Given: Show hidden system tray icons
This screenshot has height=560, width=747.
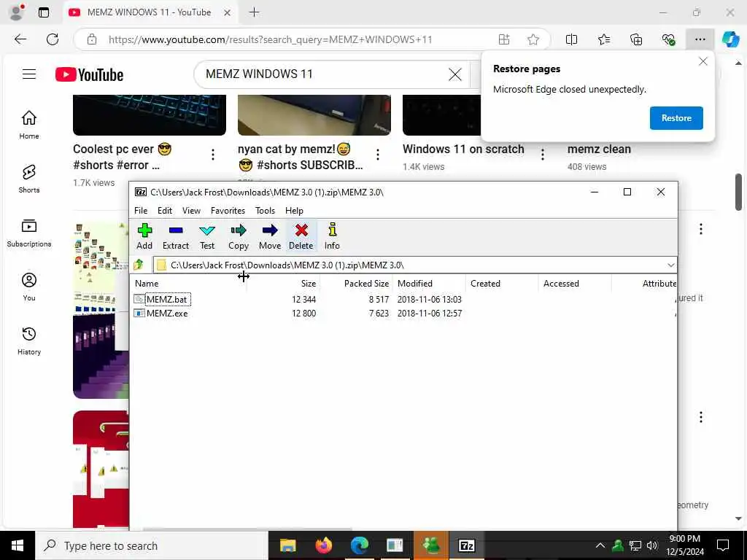Looking at the screenshot, I should pyautogui.click(x=600, y=545).
